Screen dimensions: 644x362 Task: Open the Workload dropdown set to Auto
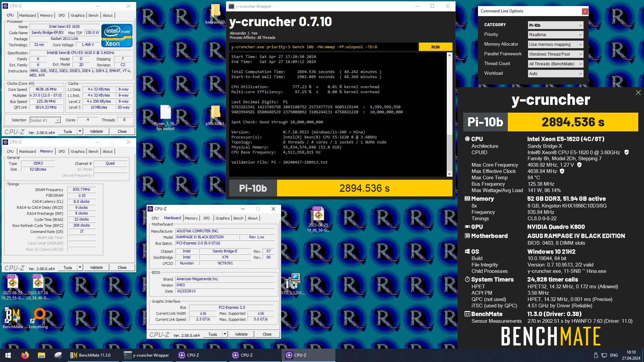tap(555, 74)
